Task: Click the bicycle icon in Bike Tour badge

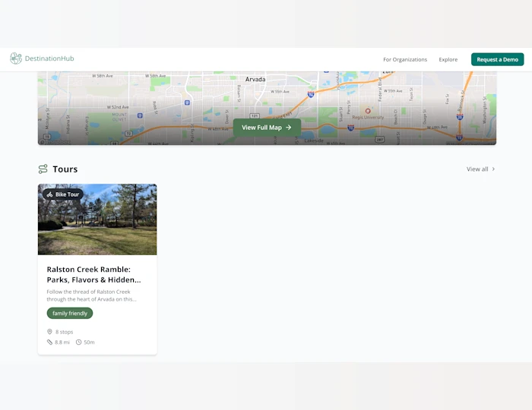Action: [50, 194]
